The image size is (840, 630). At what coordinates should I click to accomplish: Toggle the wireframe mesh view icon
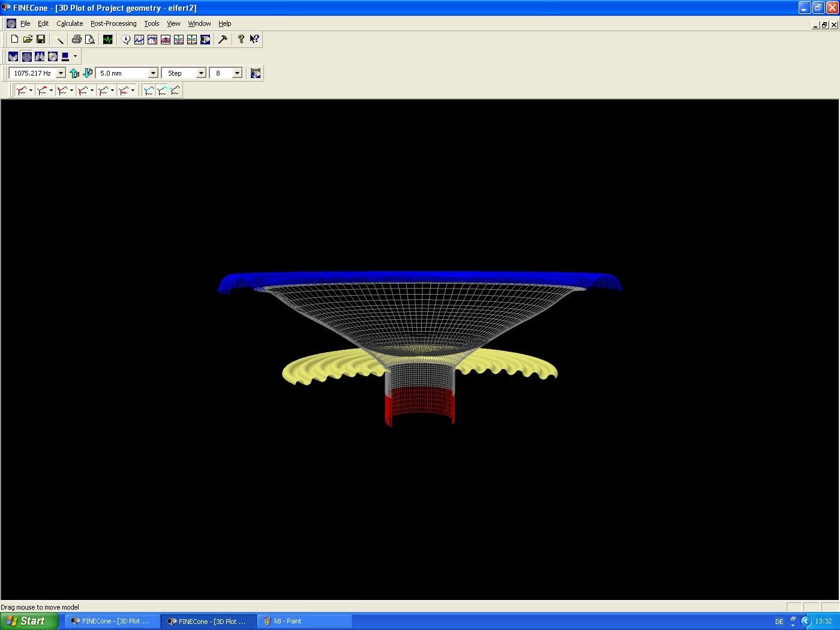click(26, 56)
